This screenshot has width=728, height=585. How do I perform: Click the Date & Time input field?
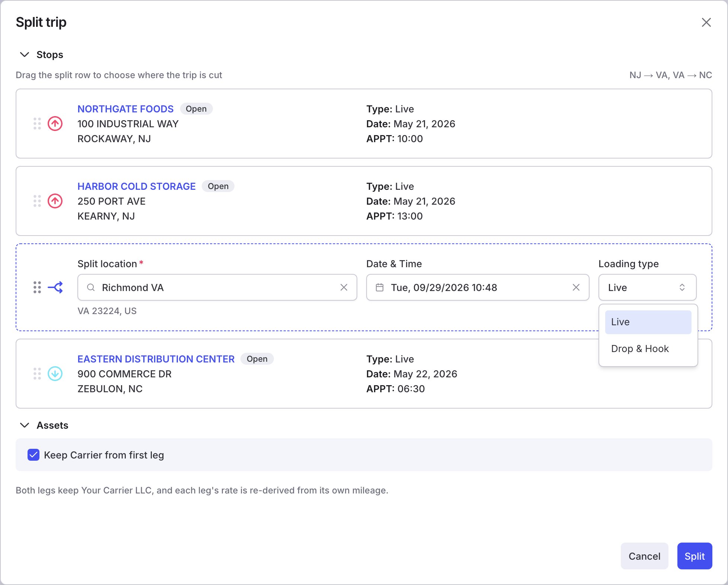478,287
